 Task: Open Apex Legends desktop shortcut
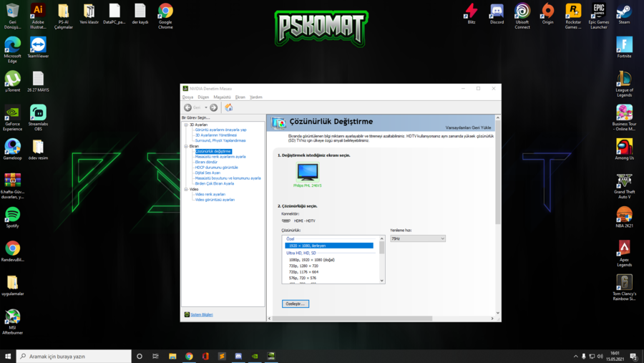point(624,253)
